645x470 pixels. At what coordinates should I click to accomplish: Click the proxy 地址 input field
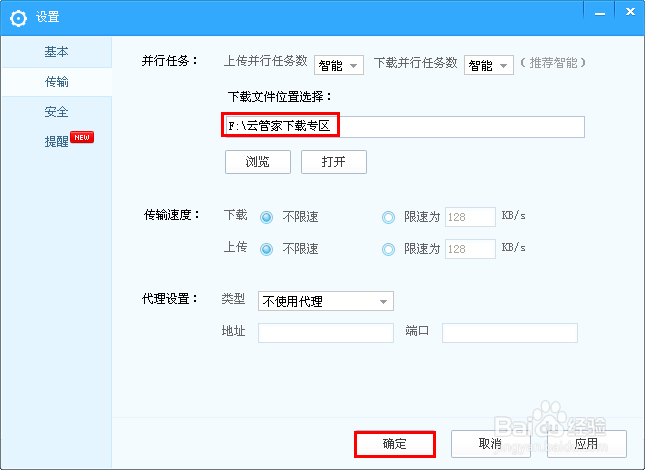pos(326,333)
